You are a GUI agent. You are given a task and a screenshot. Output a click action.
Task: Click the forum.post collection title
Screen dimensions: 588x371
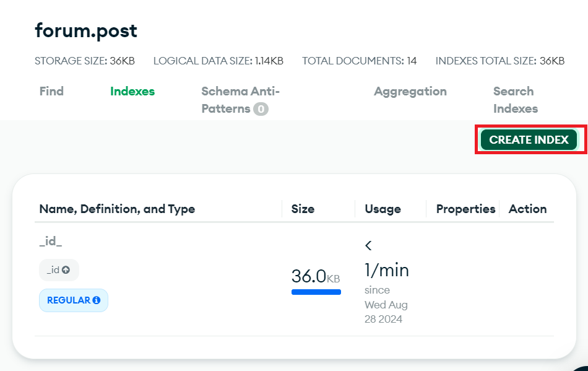[x=86, y=30]
